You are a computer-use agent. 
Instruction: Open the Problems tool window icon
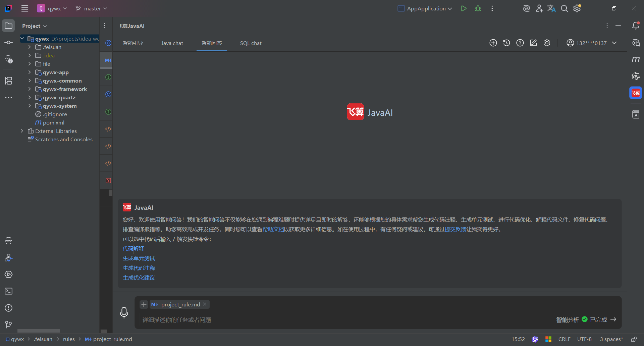click(8, 308)
